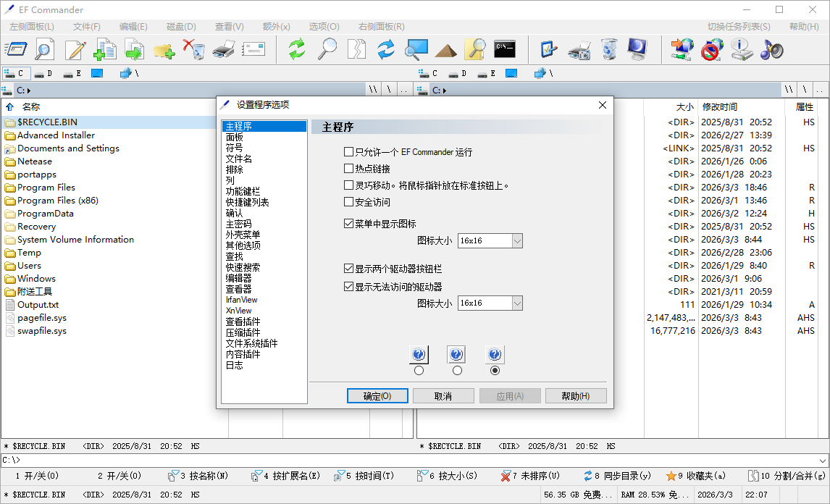Expand the command line history dropdown
The height and width of the screenshot is (504, 830).
click(x=823, y=460)
